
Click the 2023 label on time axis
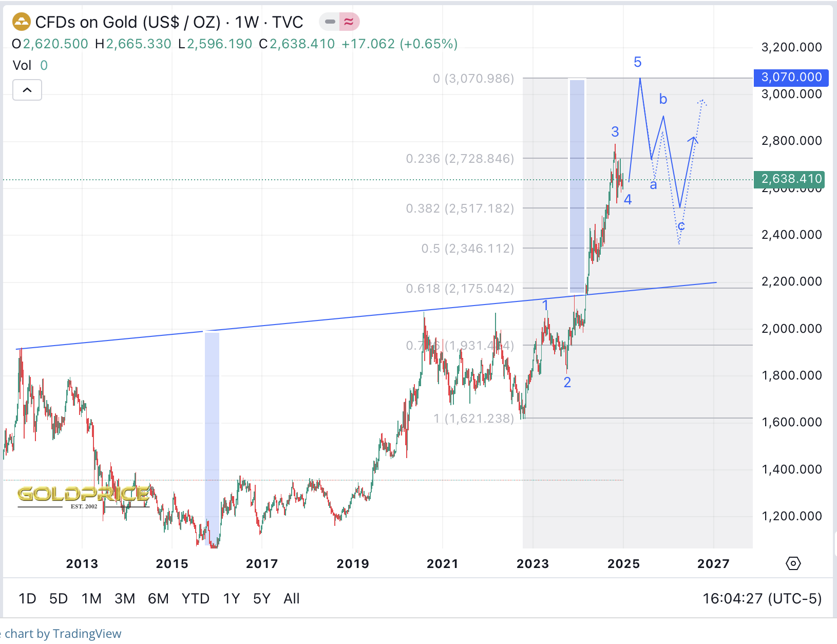pyautogui.click(x=533, y=564)
